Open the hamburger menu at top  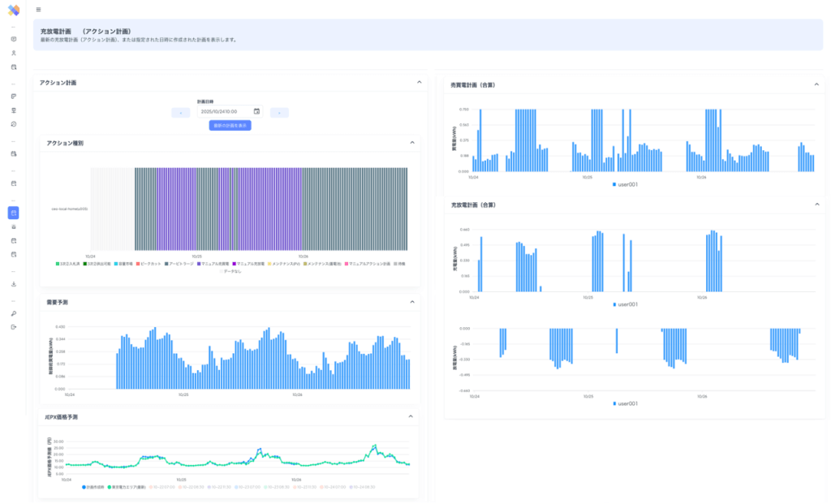[38, 10]
